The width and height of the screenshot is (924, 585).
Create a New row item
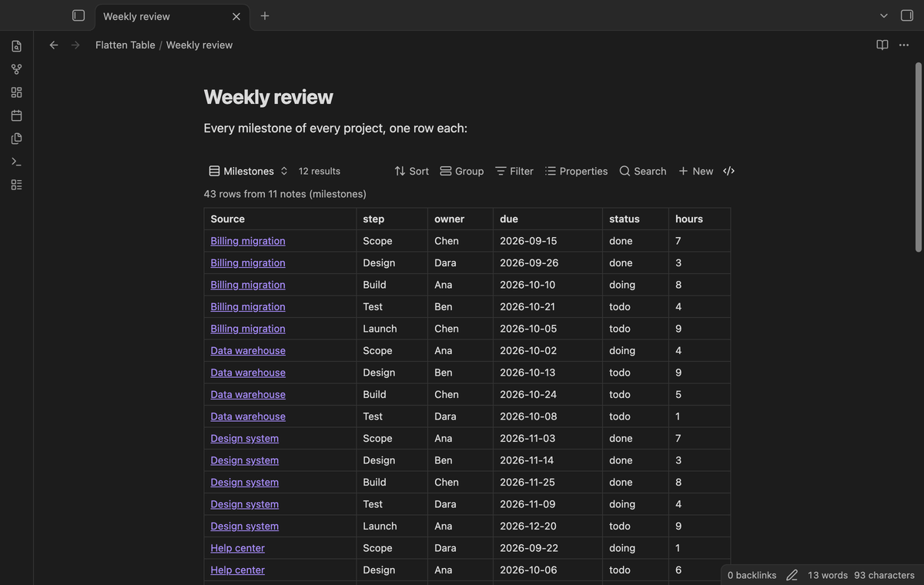695,171
